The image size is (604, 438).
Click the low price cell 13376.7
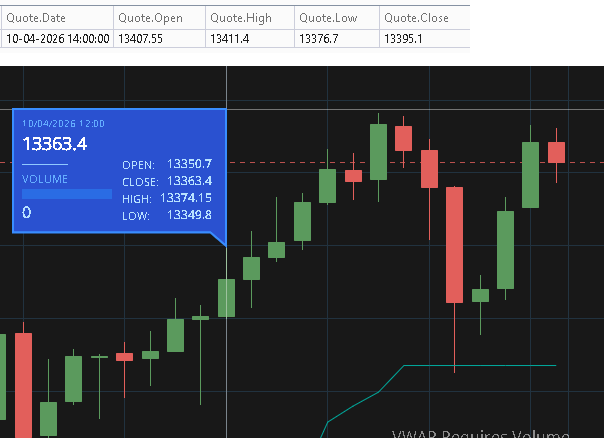(x=319, y=39)
